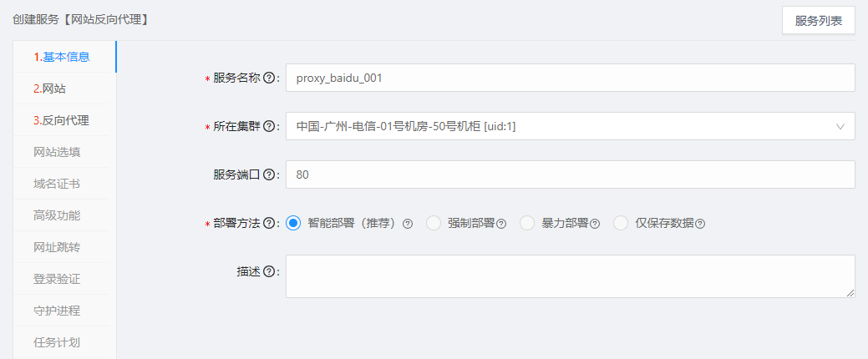868x359 pixels.
Task: Choose the 强制部署 radio option
Action: pos(434,224)
